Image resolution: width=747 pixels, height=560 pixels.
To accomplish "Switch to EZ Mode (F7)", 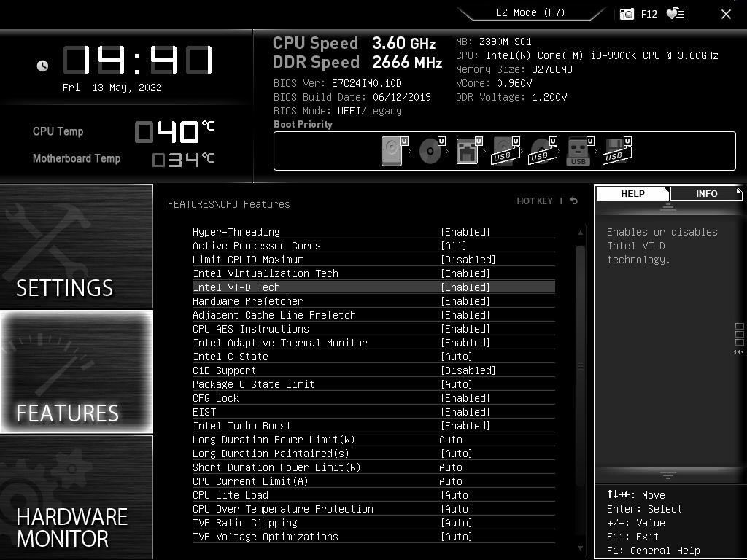I will [530, 13].
